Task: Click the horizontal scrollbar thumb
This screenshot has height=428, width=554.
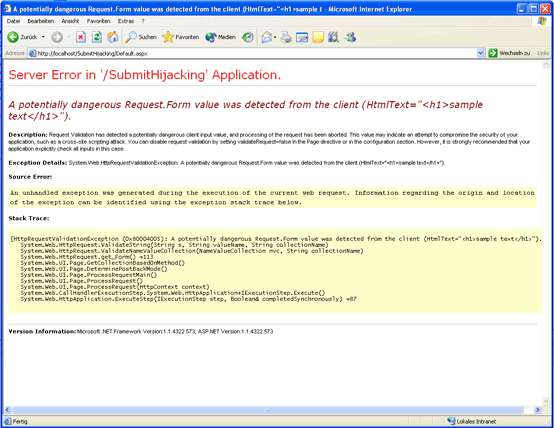Action: (x=267, y=410)
